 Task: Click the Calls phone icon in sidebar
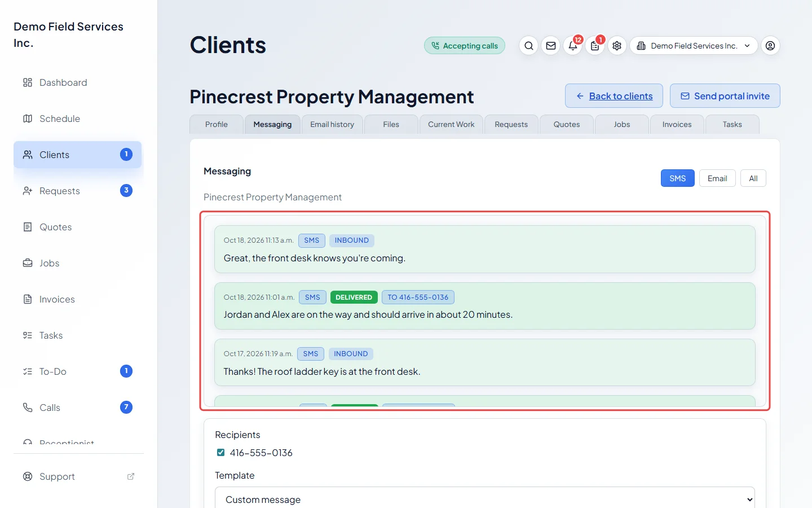pos(28,408)
